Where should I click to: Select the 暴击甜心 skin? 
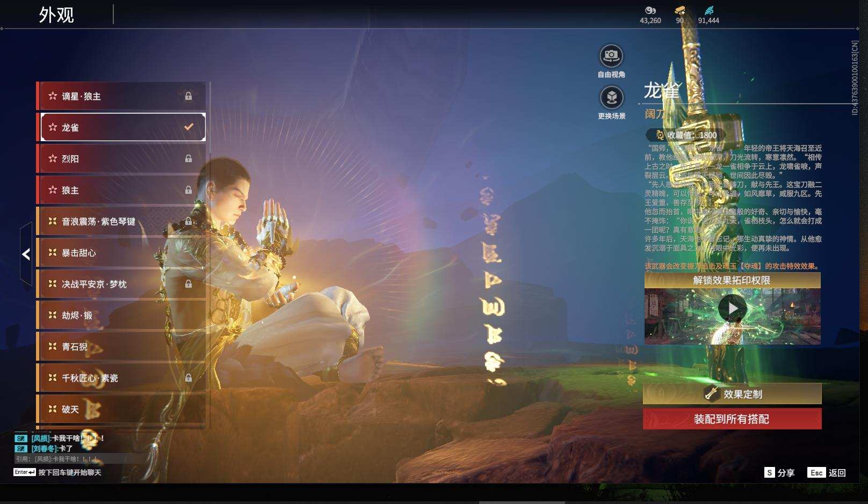(121, 253)
